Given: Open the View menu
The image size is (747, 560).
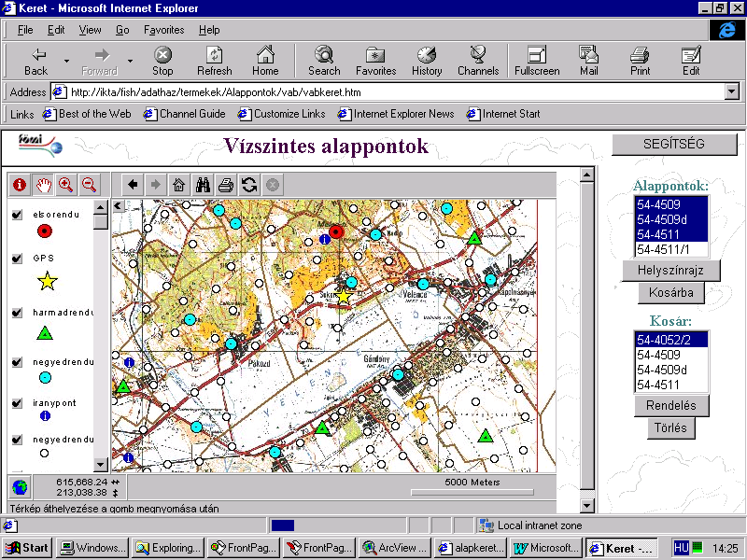Looking at the screenshot, I should pyautogui.click(x=90, y=30).
